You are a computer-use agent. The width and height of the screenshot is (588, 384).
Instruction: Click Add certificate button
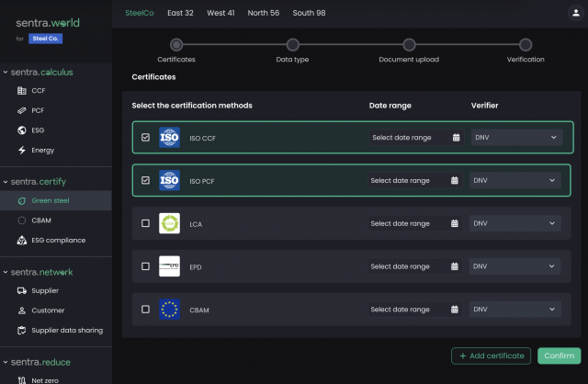[492, 356]
